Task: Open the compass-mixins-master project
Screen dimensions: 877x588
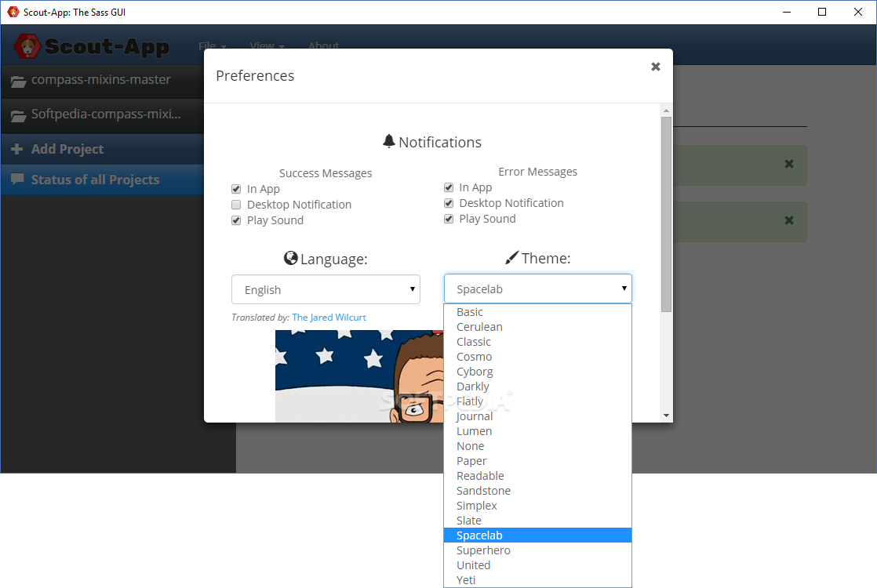Action: pyautogui.click(x=102, y=82)
